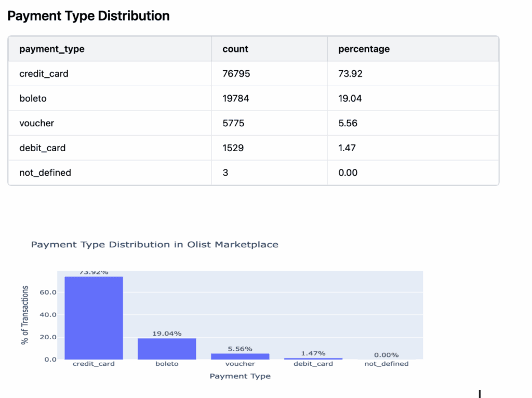Click the chart title Payment Type Distribution in Olist Marketplace
This screenshot has height=398, width=532.
pos(154,244)
